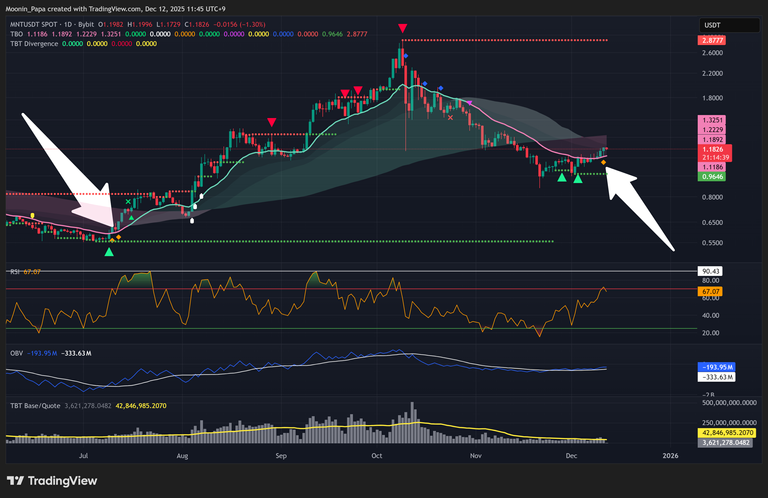768x498 pixels.
Task: Click the orange diamond marker near December candles
Action: pyautogui.click(x=603, y=162)
